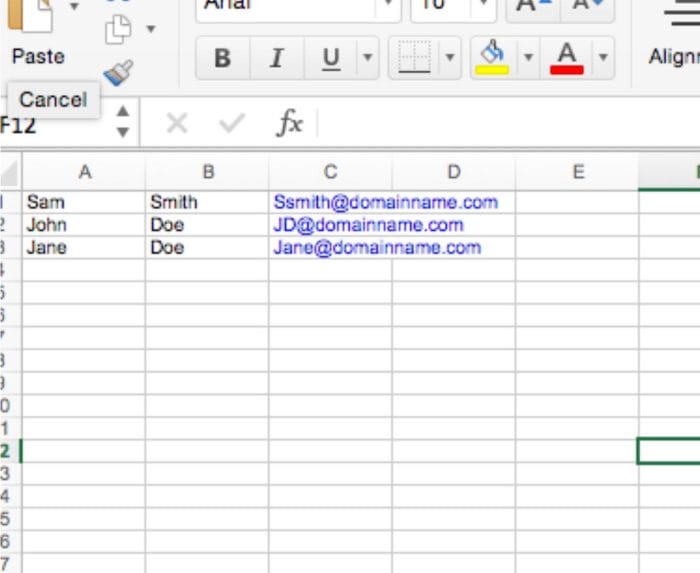The height and width of the screenshot is (573, 700).
Task: Open the JD@domainname.com email link
Action: (x=368, y=225)
